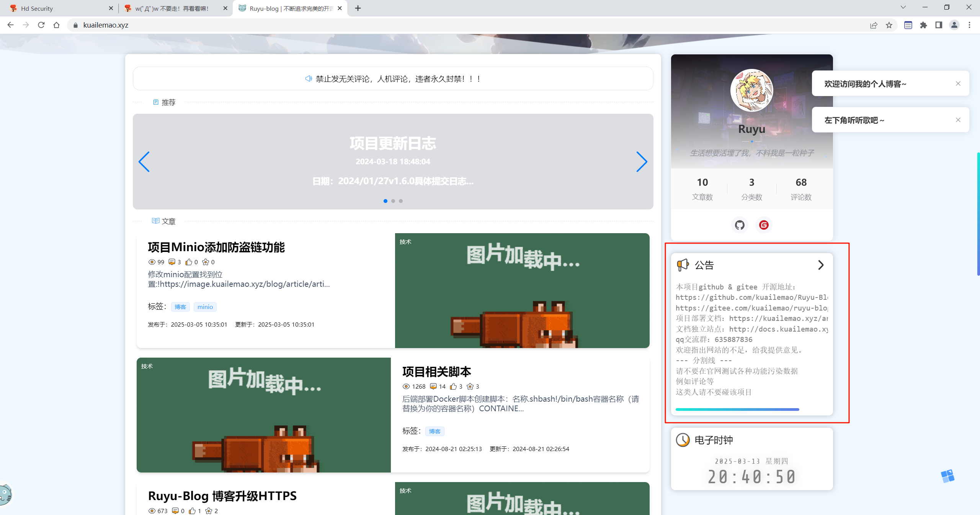Click the 10 文章数 statistic
The height and width of the screenshot is (515, 980).
[702, 189]
